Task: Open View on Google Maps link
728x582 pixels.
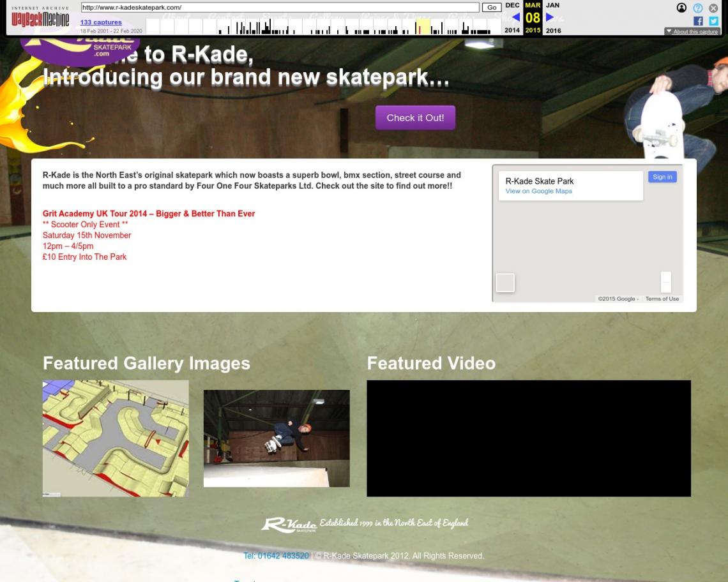Action: [x=538, y=191]
